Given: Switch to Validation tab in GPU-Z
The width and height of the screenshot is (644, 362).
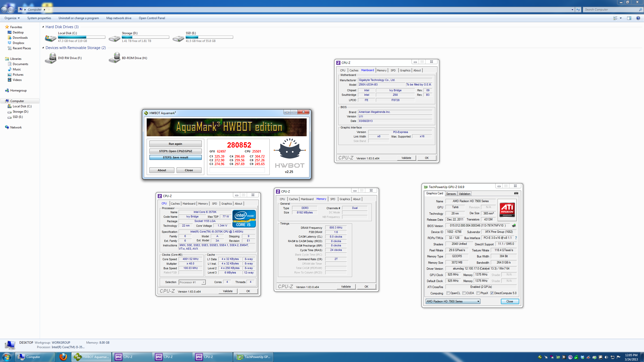Looking at the screenshot, I should (x=464, y=194).
